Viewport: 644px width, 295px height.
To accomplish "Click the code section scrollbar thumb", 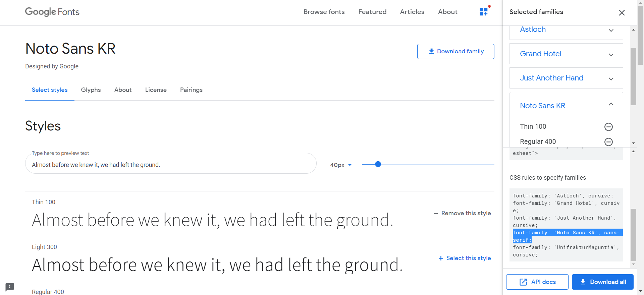I will click(x=633, y=235).
